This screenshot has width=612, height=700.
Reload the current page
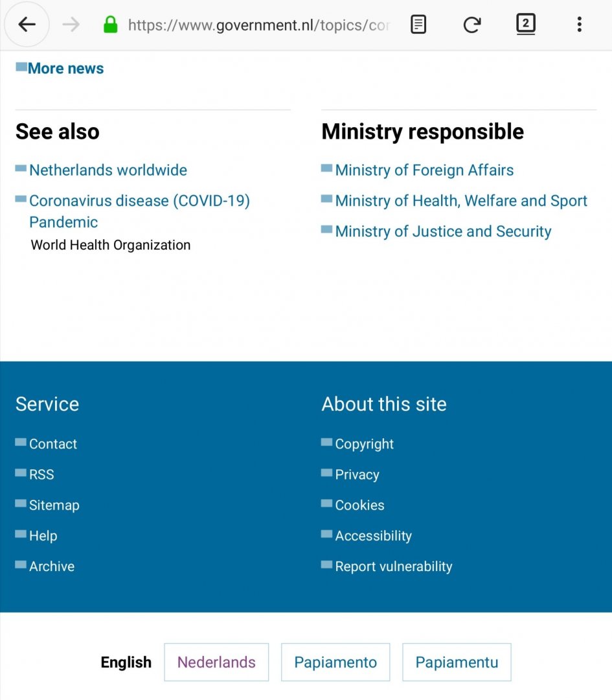(x=471, y=24)
